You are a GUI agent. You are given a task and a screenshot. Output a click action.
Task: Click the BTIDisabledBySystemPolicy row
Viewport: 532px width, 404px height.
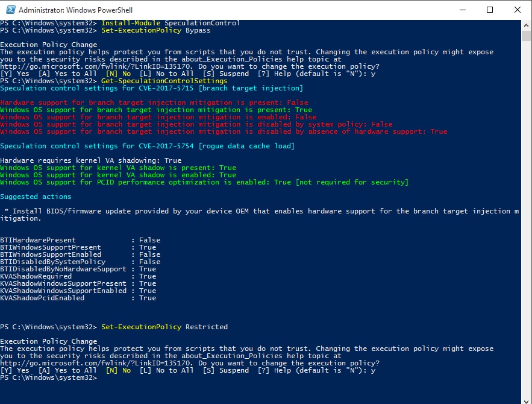pyautogui.click(x=80, y=262)
